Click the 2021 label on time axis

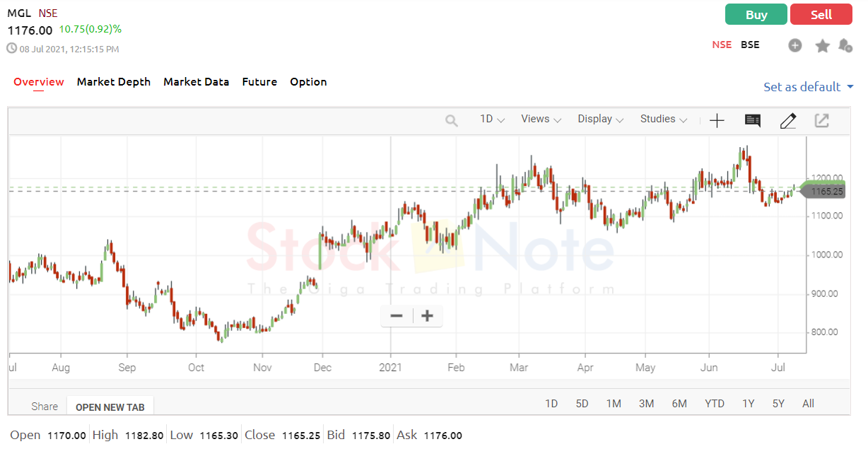pos(391,368)
